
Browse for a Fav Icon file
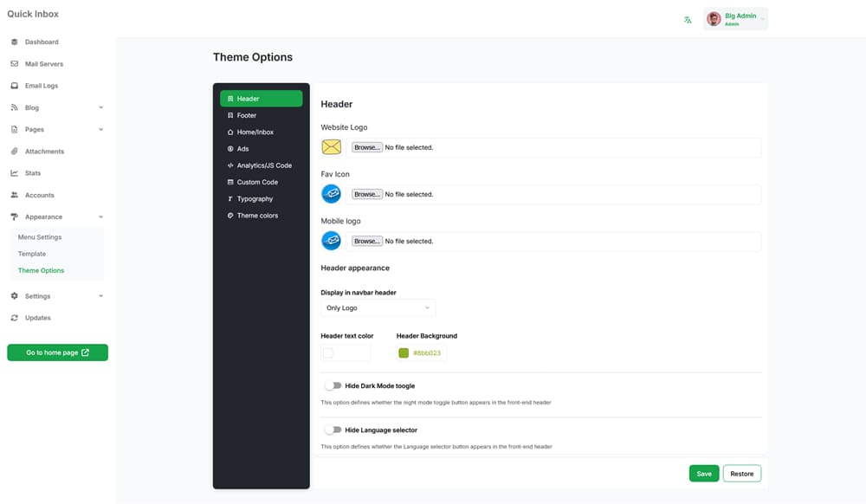[x=366, y=194]
